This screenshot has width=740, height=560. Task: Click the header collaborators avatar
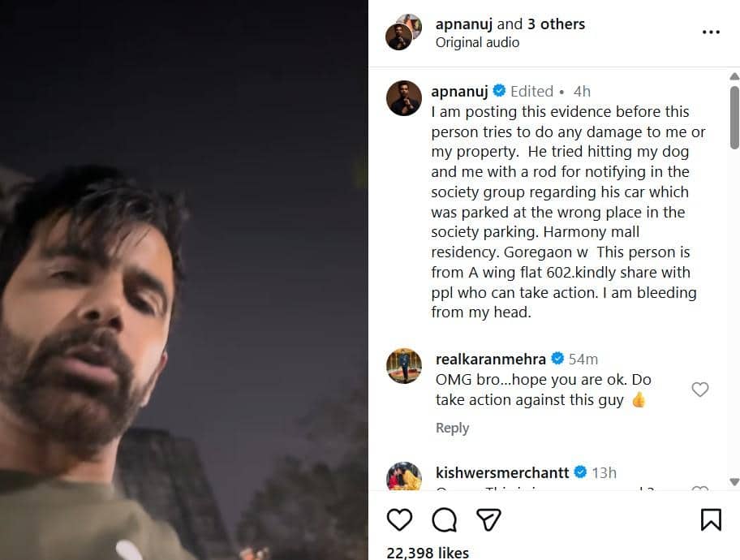point(403,32)
